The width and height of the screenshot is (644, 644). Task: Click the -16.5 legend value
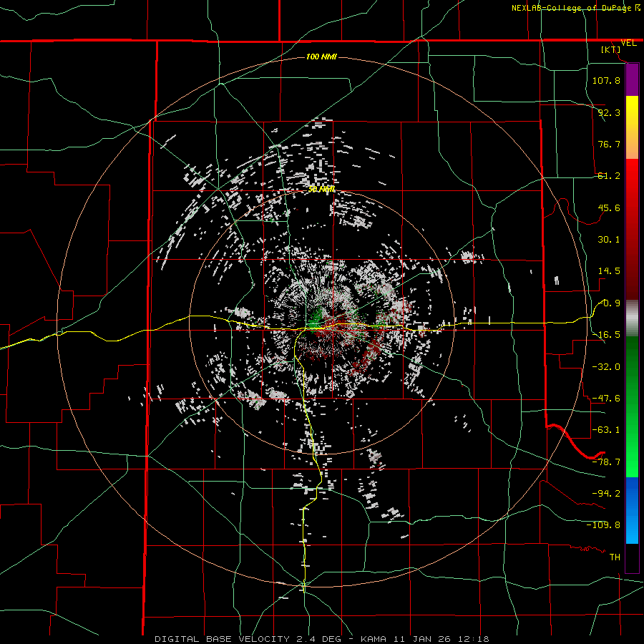pyautogui.click(x=606, y=335)
